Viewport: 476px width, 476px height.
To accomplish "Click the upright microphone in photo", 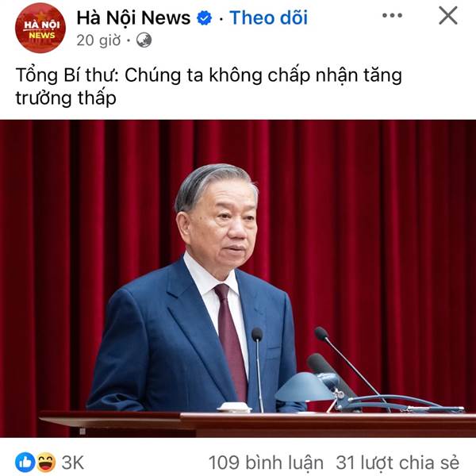I will (x=258, y=369).
